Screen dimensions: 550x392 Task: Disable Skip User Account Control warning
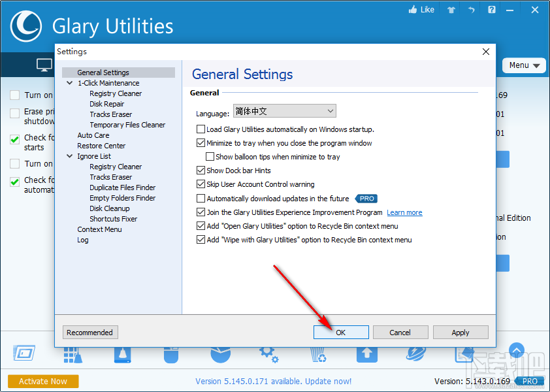tap(201, 184)
